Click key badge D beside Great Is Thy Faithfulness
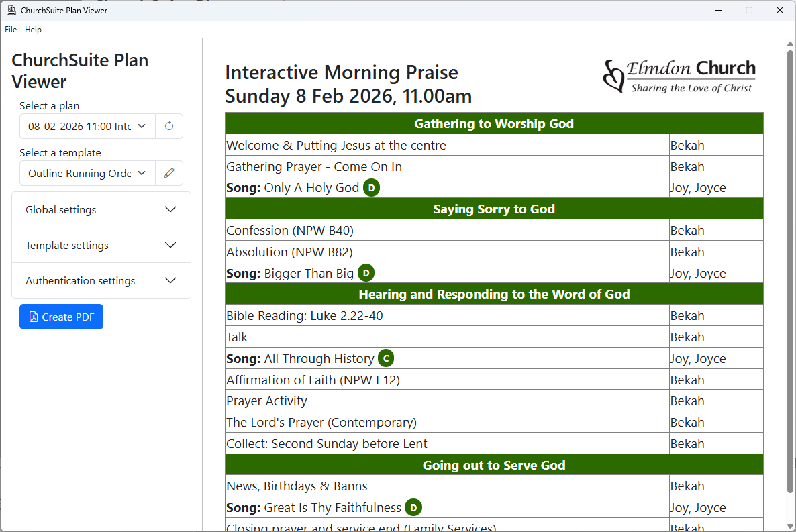 coord(413,508)
